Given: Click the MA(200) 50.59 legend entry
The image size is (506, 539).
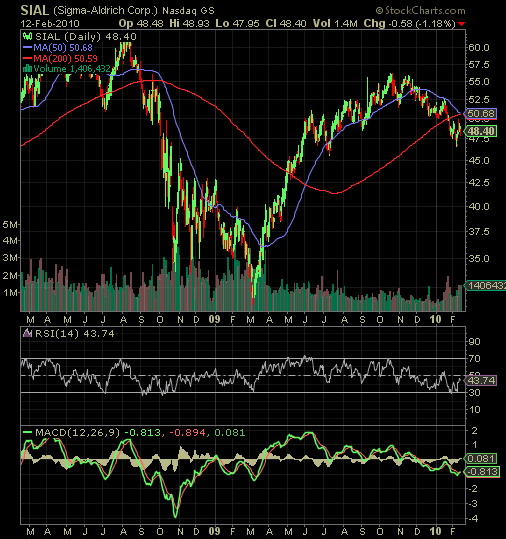Looking at the screenshot, I should click(65, 58).
